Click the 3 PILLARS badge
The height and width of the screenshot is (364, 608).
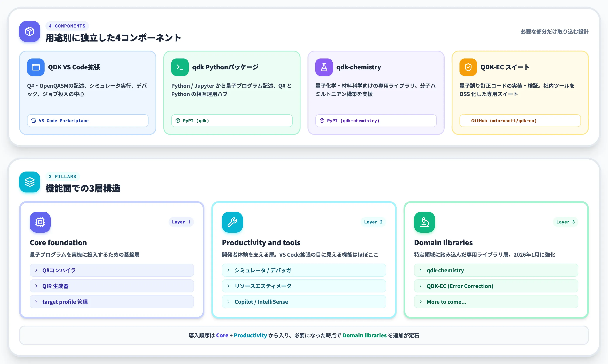[x=63, y=177]
